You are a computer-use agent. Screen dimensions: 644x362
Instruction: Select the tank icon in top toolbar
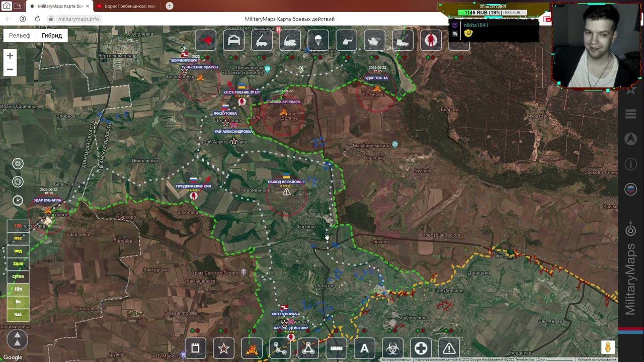pos(374,40)
